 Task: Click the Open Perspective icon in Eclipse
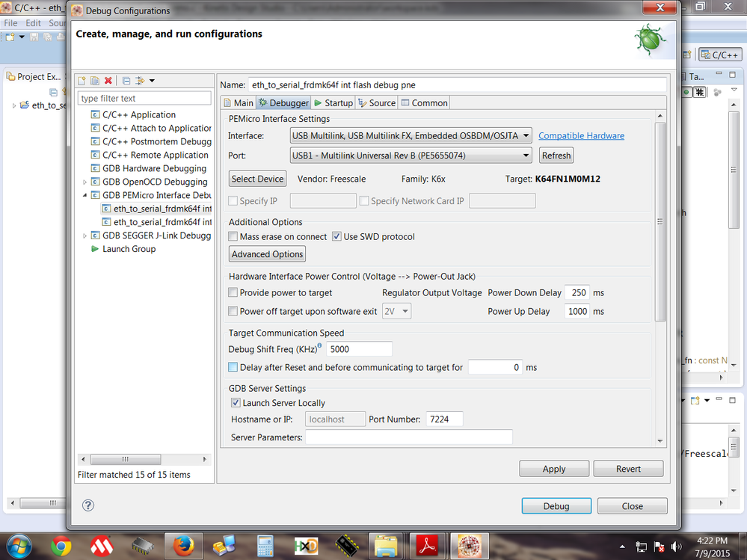[687, 55]
